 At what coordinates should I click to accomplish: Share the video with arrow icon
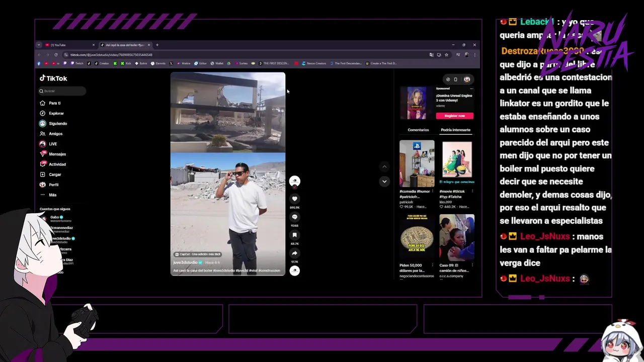tap(295, 253)
